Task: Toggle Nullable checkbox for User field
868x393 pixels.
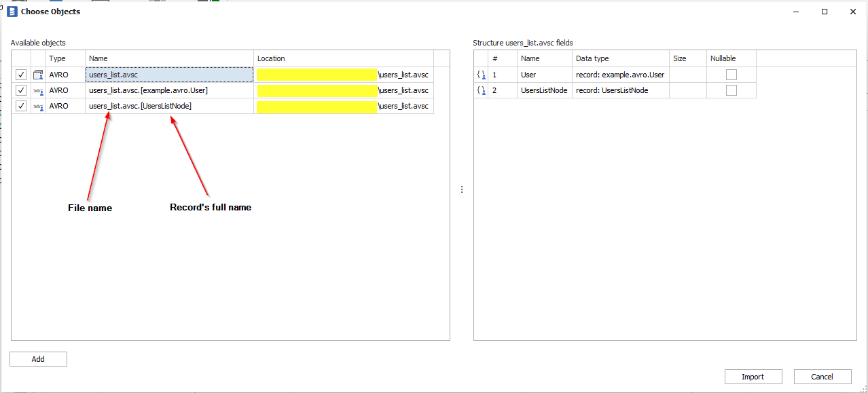Action: click(731, 75)
